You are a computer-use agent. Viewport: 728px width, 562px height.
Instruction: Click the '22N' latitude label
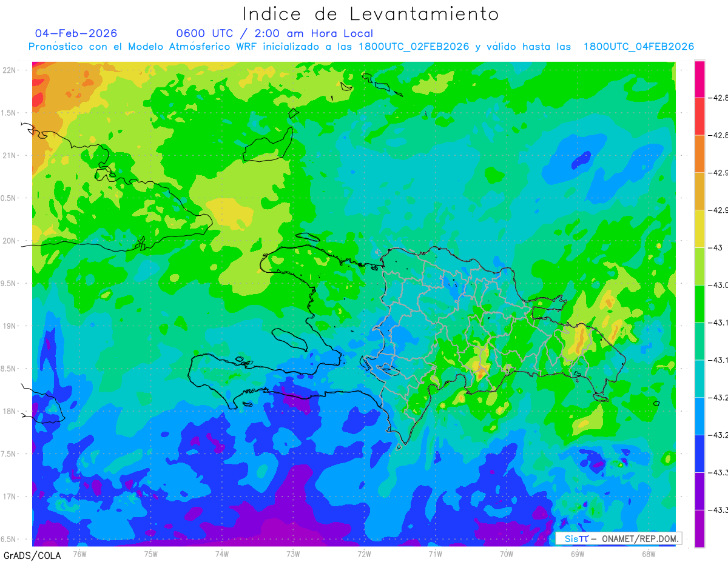tap(10, 70)
